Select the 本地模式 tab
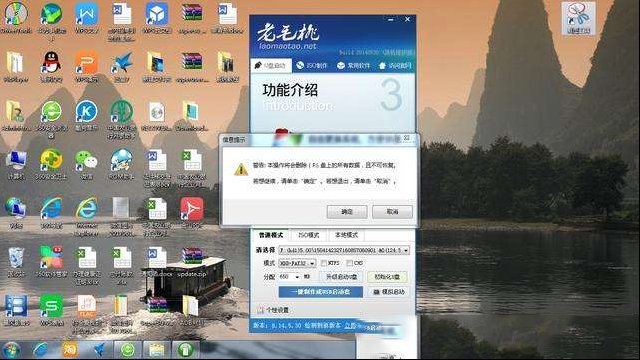This screenshot has width=640, height=360. coord(346,235)
